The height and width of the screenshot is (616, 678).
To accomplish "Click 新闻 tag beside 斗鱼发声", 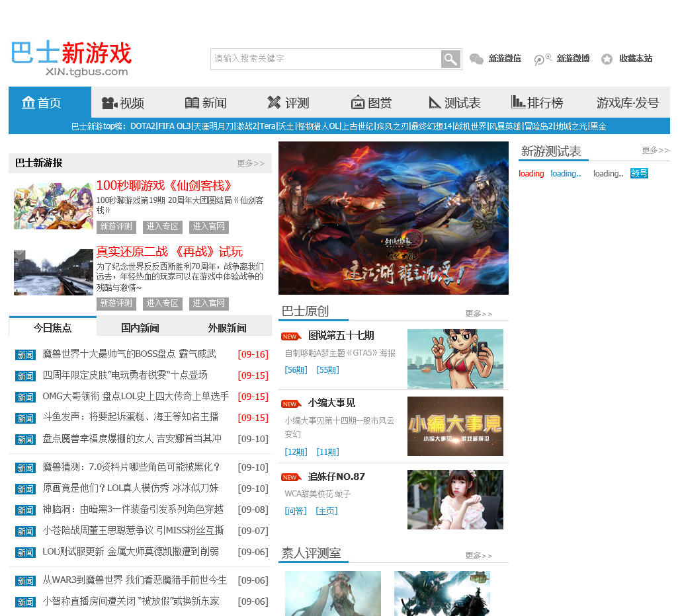I will [x=25, y=418].
